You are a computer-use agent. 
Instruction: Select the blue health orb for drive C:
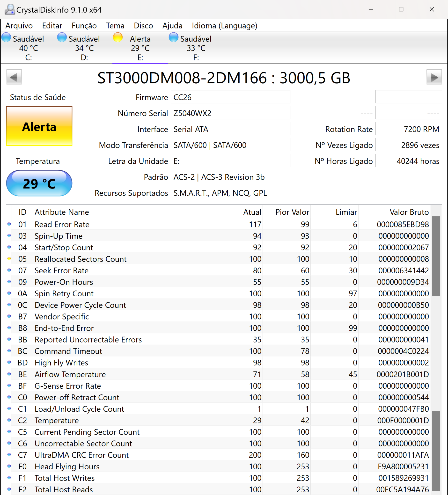(x=6, y=37)
